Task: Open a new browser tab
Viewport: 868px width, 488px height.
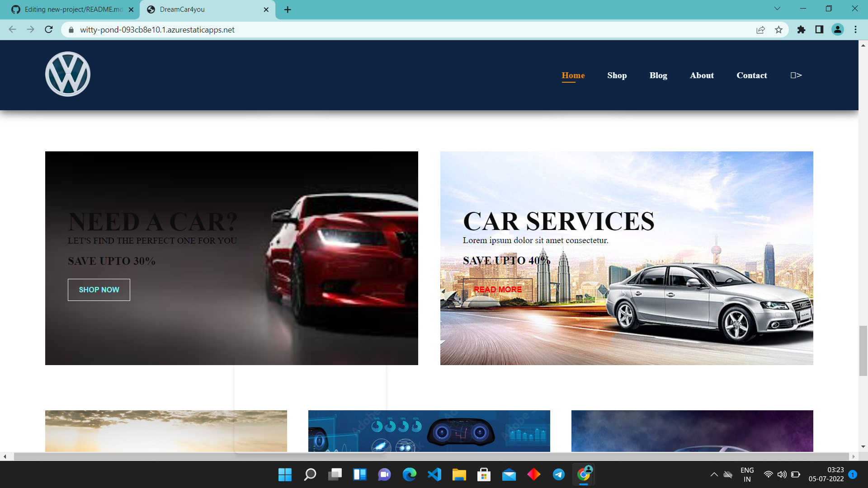Action: click(x=288, y=9)
